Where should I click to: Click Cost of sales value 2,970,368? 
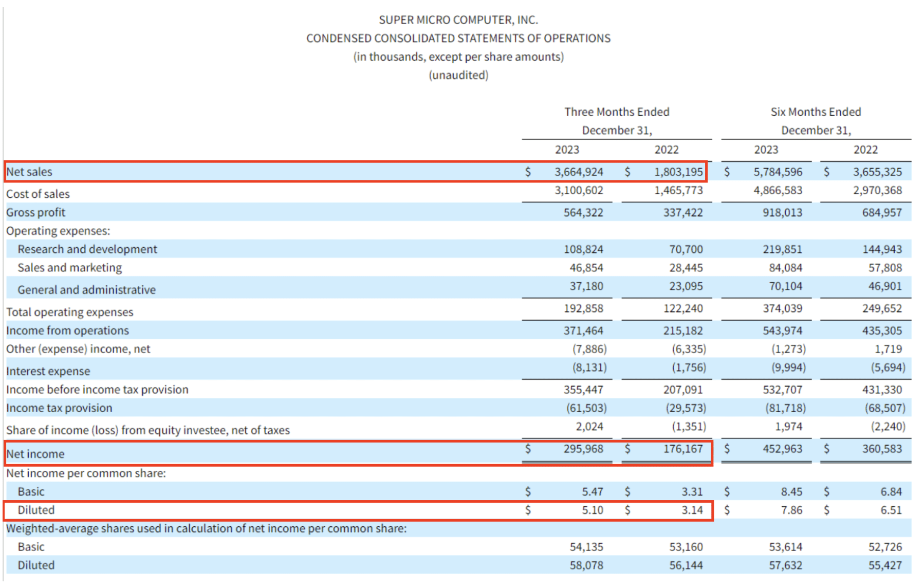pyautogui.click(x=878, y=190)
